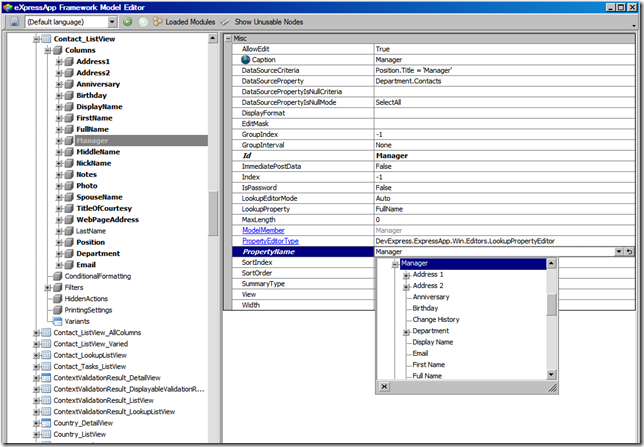The image size is (644, 447).
Task: Click the PrintingSettings node icon
Action: (58, 310)
